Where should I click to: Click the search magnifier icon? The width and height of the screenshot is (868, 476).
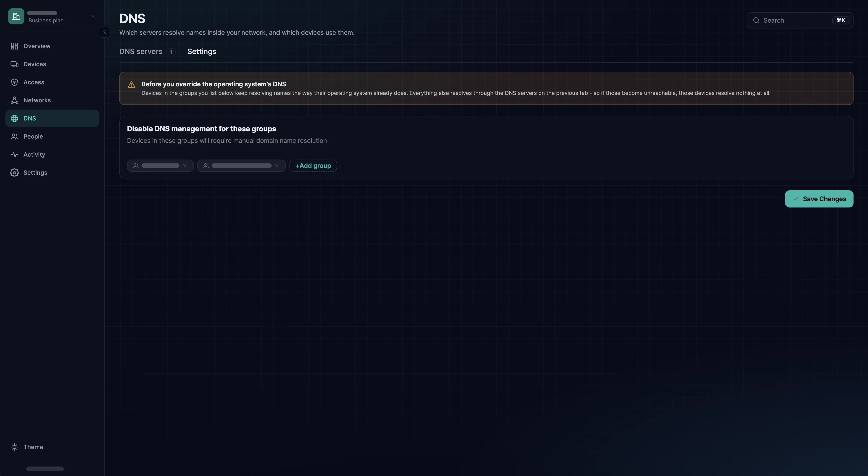pyautogui.click(x=756, y=21)
